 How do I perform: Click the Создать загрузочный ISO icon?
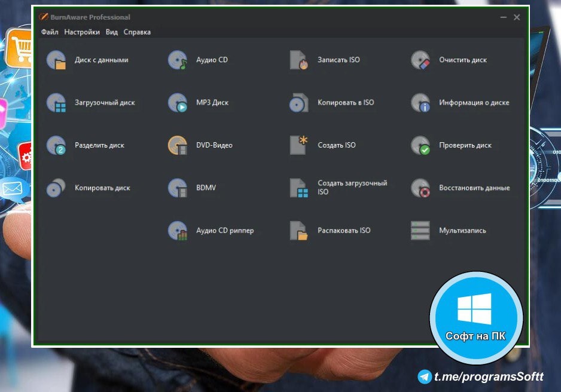[x=299, y=188]
